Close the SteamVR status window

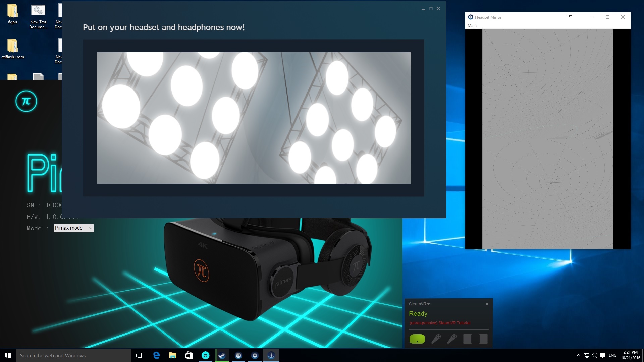(x=487, y=304)
